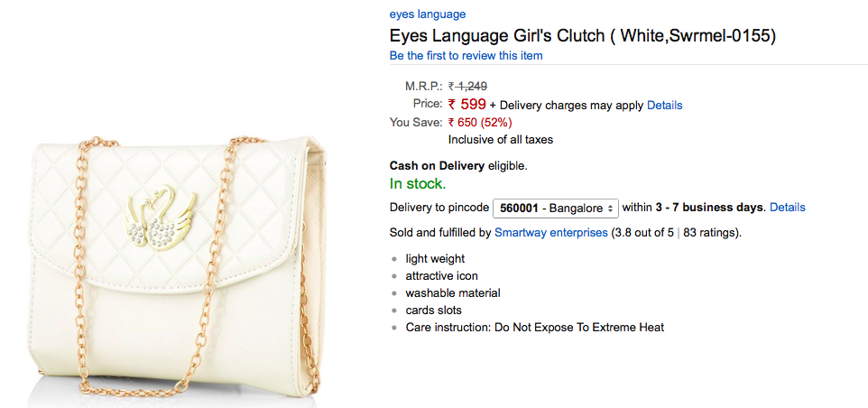868x408 pixels.
Task: Select the "washable material" bullet point
Action: click(452, 293)
